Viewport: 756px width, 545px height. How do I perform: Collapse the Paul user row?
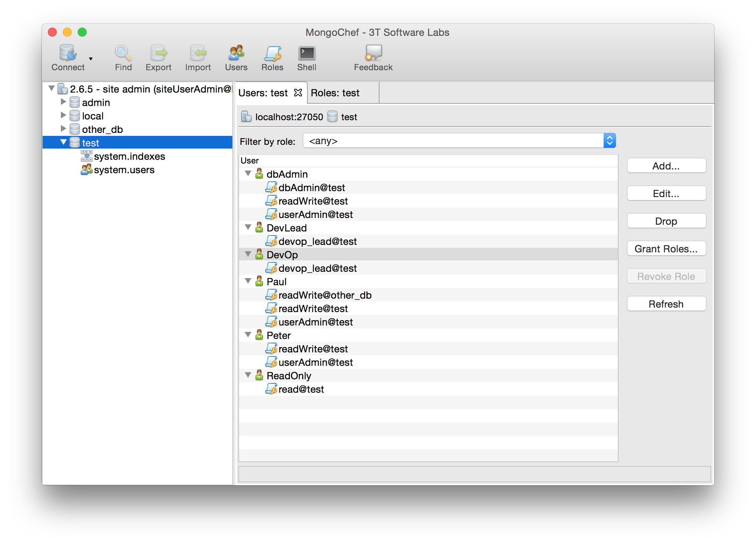[x=248, y=281]
